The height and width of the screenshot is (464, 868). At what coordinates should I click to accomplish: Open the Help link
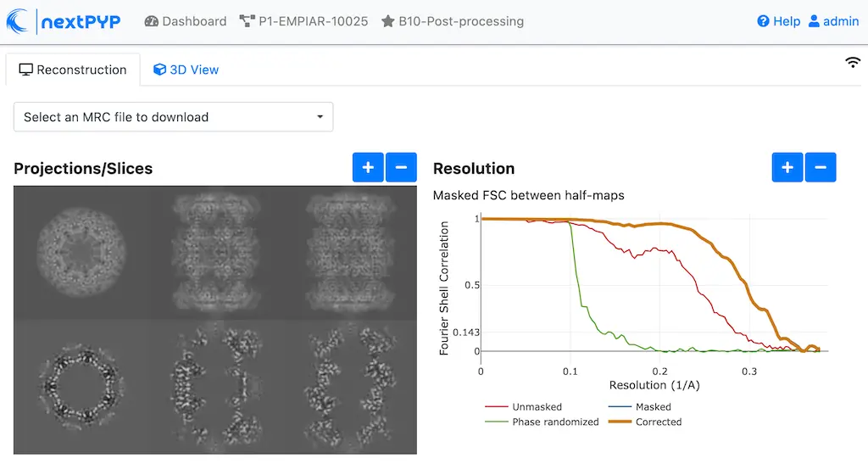point(778,21)
